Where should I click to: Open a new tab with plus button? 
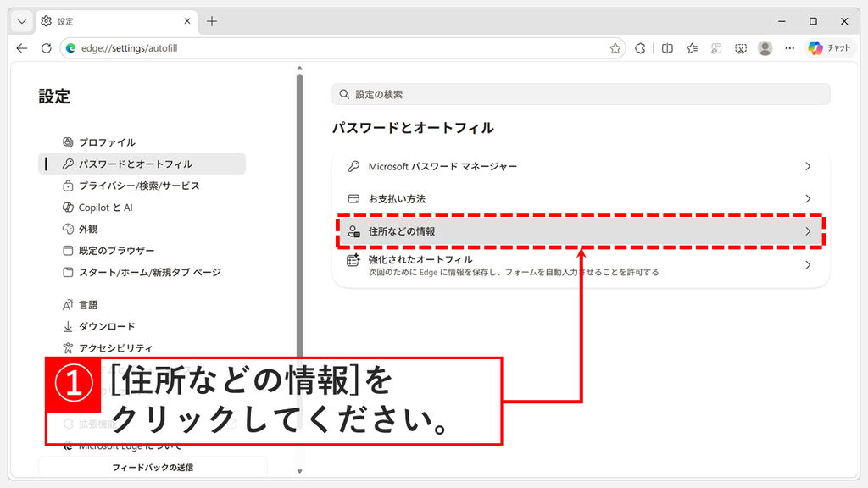211,21
